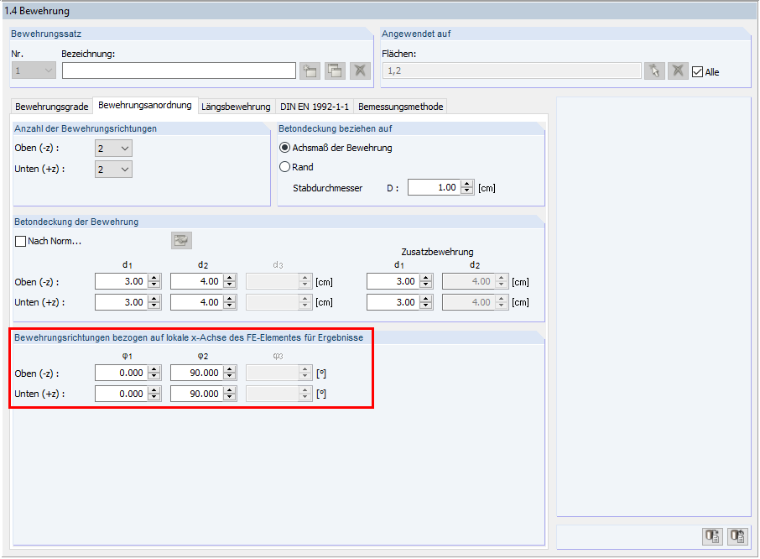
Task: Adjust the Oben φ1 angle spinner
Action: tap(155, 373)
